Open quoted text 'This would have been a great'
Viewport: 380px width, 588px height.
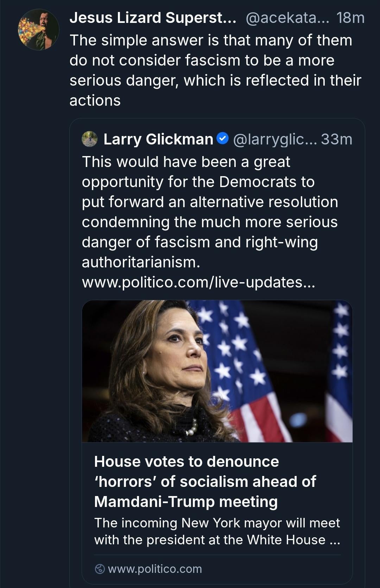(x=186, y=162)
